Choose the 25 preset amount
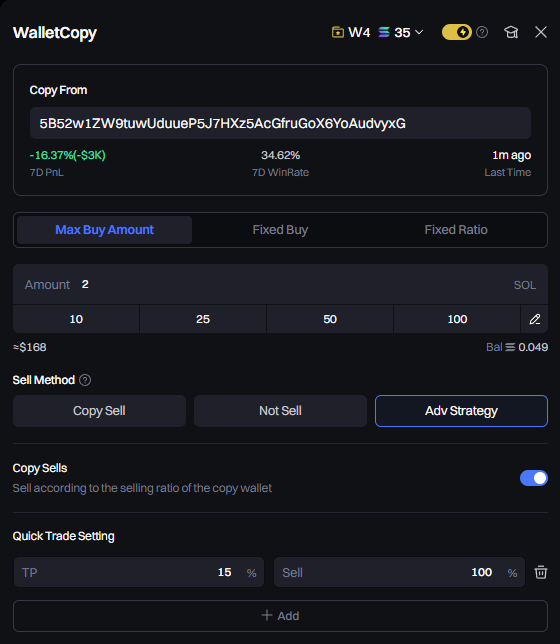Screen dimensions: 560x644 [x=203, y=319]
